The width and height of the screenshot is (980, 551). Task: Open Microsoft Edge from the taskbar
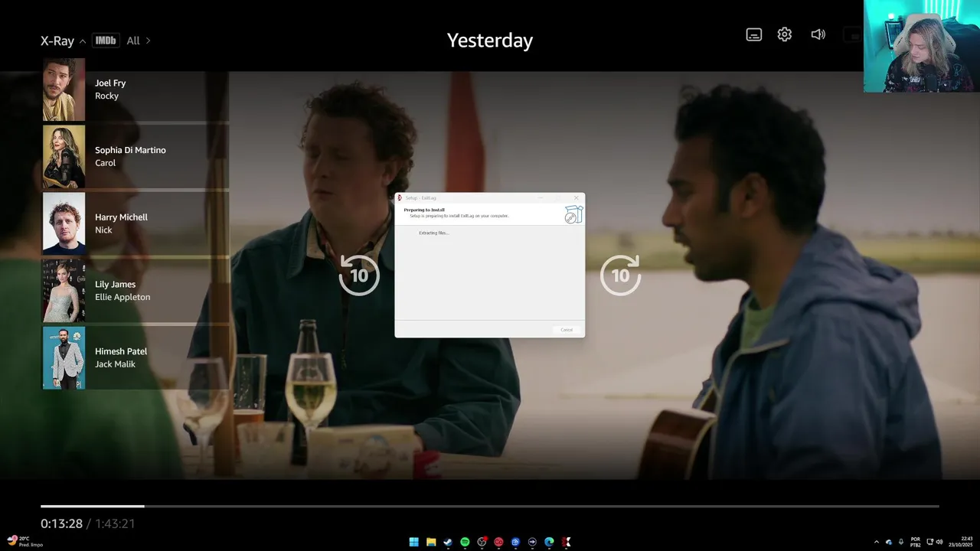[549, 542]
